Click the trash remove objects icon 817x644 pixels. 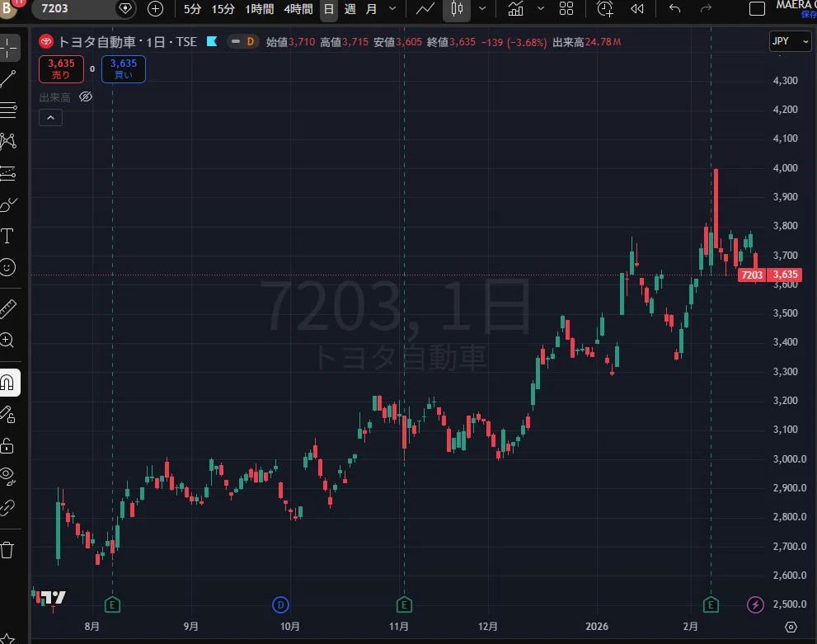[x=7, y=550]
